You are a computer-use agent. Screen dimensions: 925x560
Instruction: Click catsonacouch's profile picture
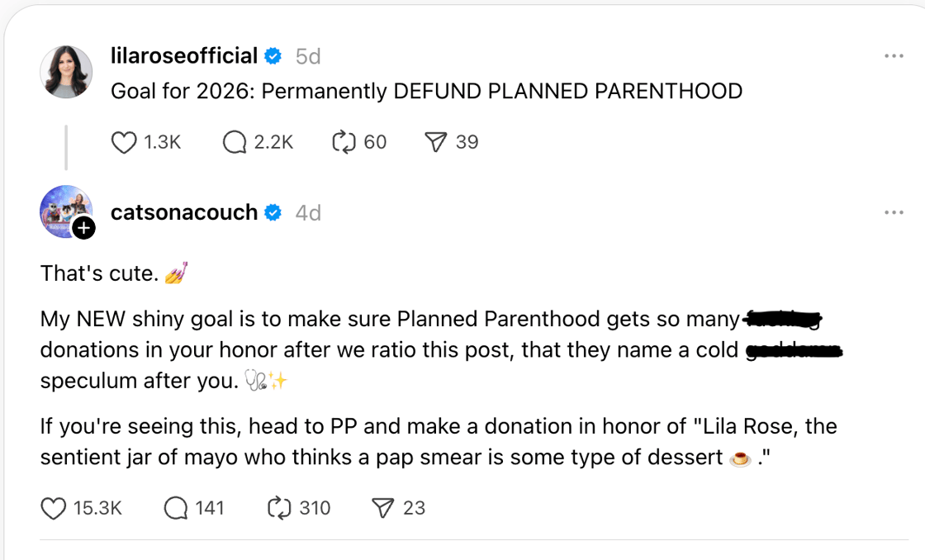coord(64,211)
